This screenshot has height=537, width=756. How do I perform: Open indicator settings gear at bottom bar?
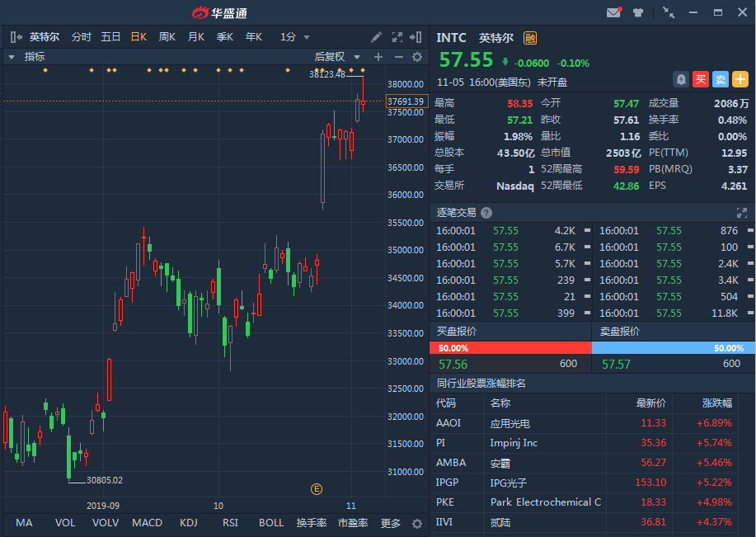click(417, 524)
